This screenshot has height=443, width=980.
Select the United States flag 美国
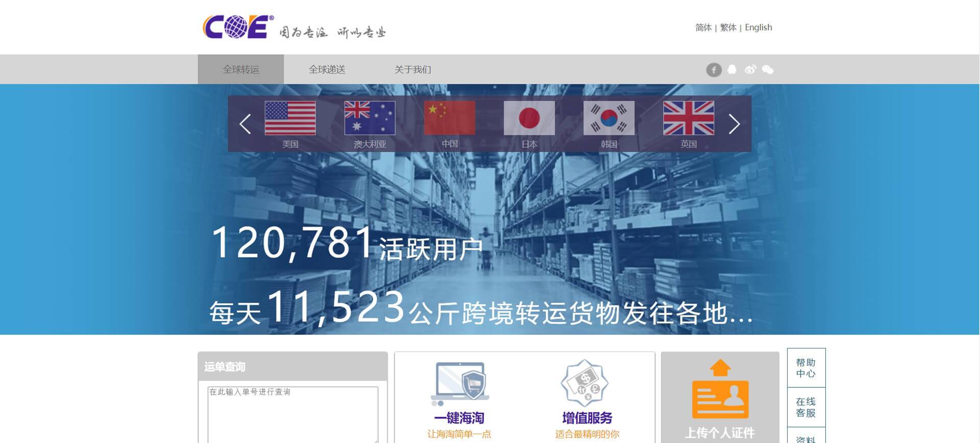click(x=290, y=118)
